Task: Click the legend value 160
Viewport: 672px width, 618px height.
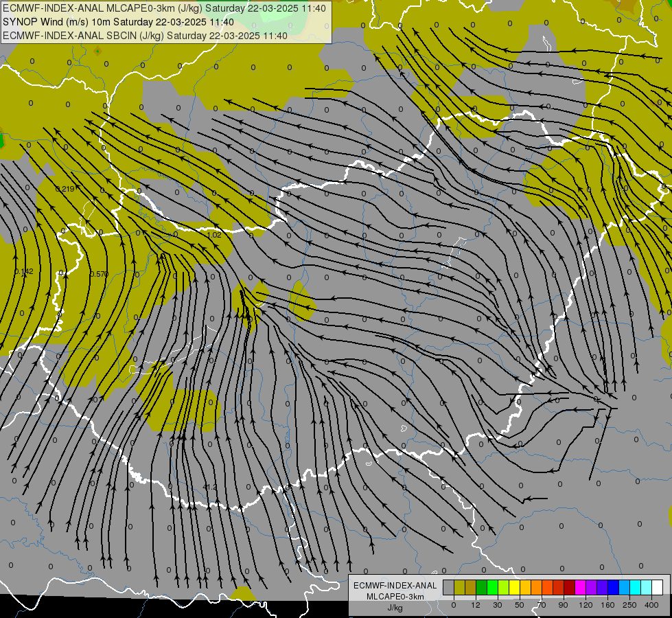Action: tap(607, 605)
